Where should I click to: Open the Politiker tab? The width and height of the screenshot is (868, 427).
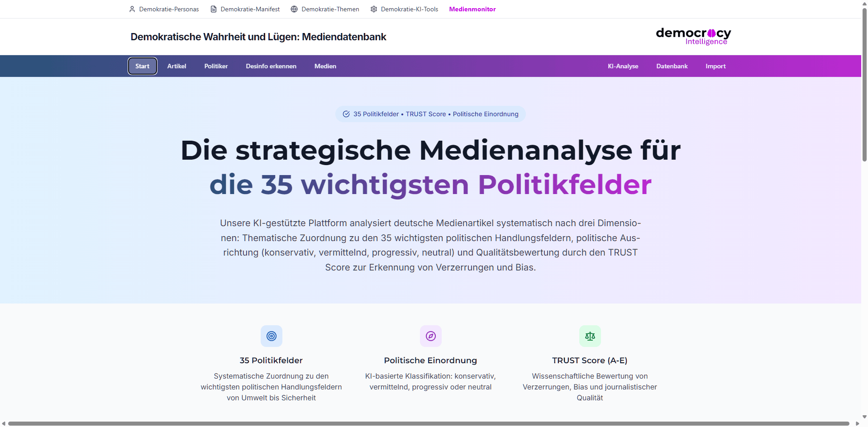click(216, 66)
